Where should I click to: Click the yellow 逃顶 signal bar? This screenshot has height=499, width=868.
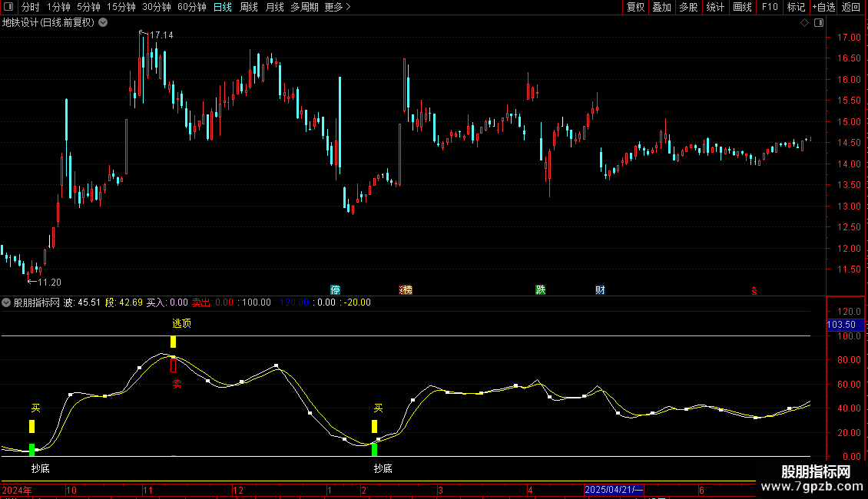[x=174, y=342]
